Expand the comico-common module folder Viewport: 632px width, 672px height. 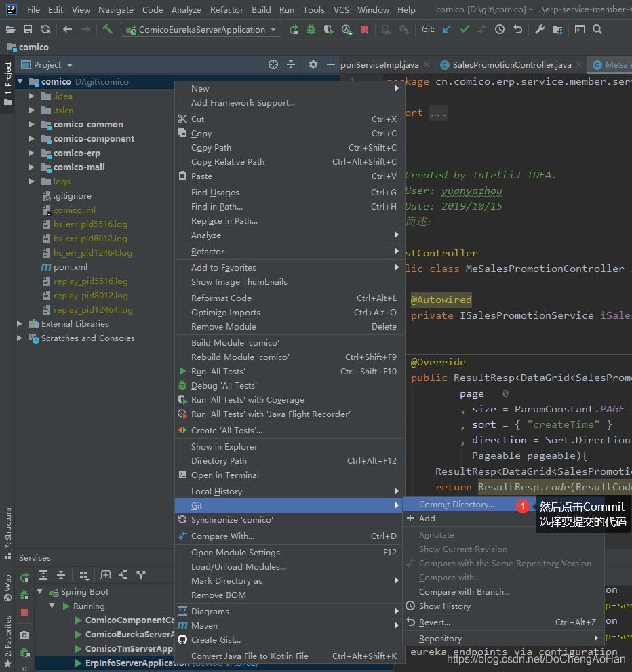[x=31, y=124]
